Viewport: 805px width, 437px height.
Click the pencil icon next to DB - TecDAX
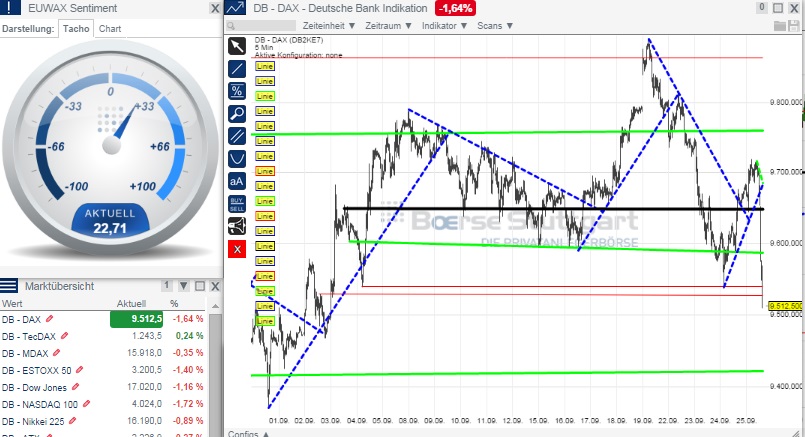click(x=64, y=336)
